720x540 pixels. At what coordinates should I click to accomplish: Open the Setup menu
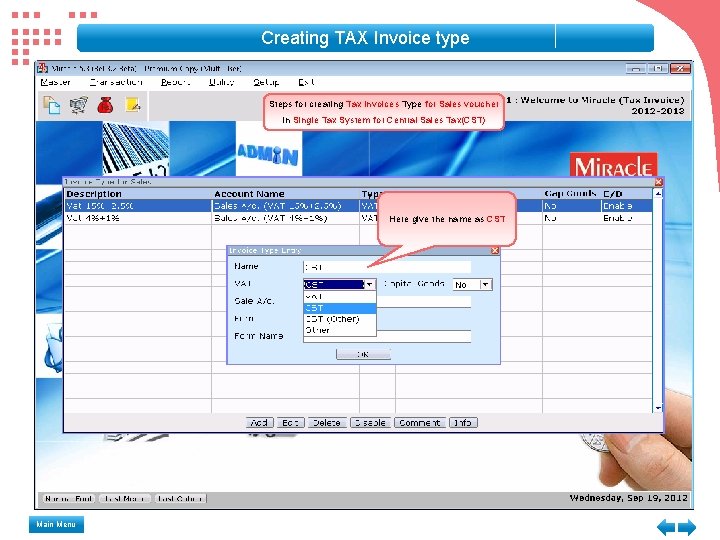266,82
